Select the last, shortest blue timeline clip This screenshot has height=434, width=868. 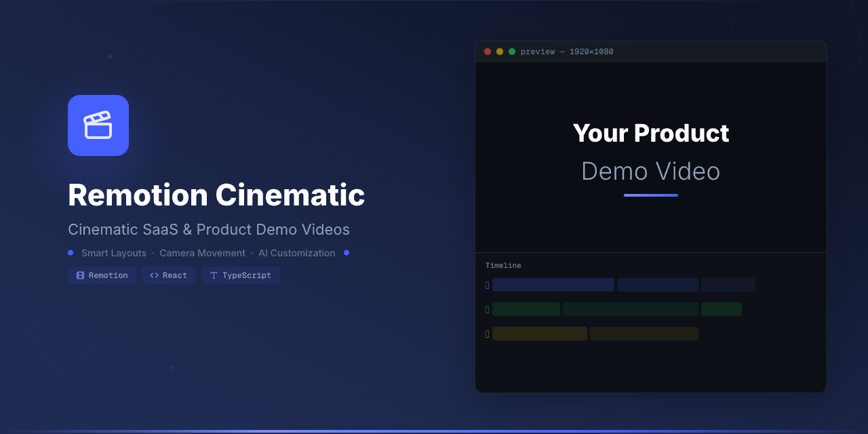click(728, 285)
